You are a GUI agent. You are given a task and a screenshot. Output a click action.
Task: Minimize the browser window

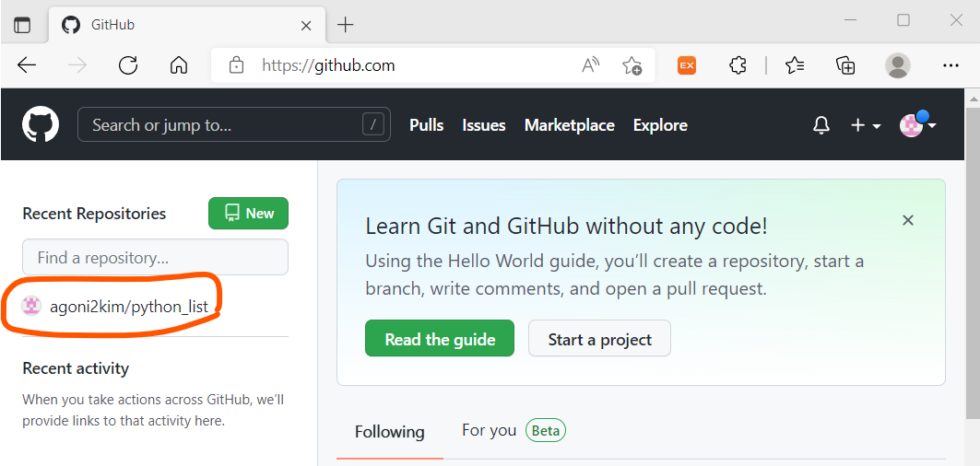(849, 20)
